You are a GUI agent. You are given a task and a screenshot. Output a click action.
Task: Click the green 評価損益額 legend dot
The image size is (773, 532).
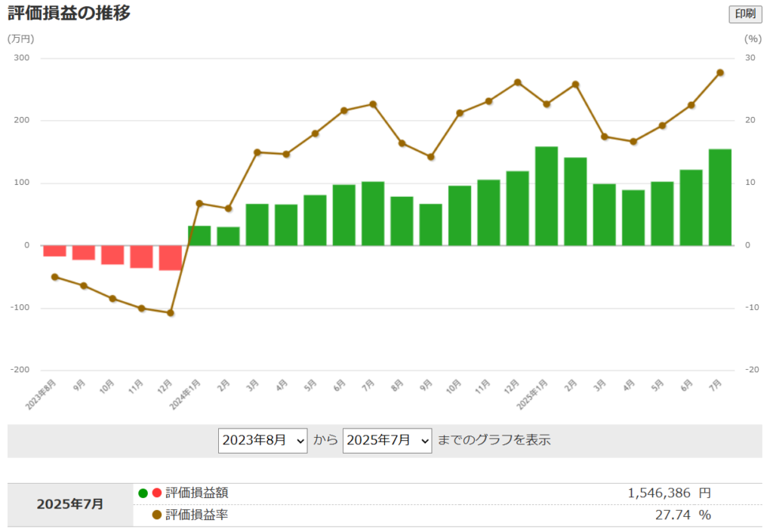click(143, 493)
